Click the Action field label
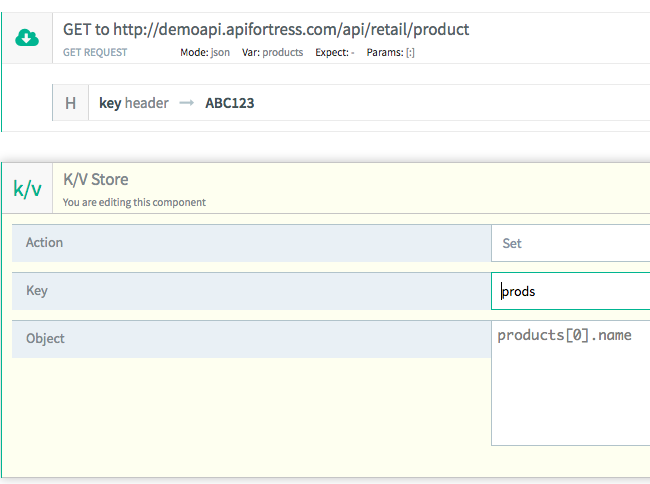The image size is (650, 484). point(44,243)
